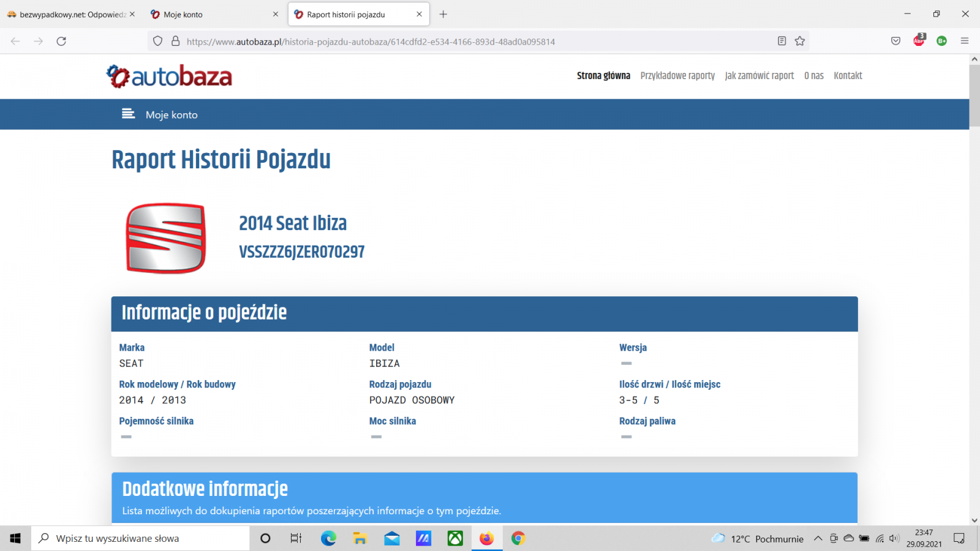Click the autobaza logo

coord(169,77)
